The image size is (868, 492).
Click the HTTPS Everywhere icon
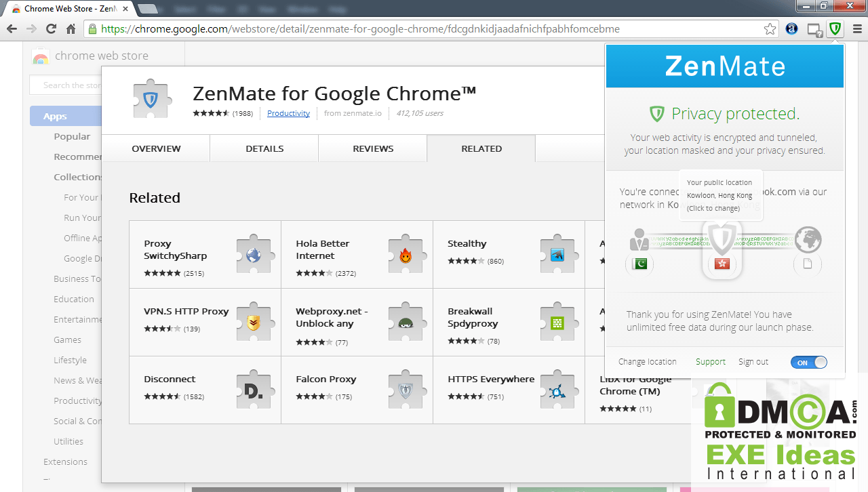(x=557, y=391)
